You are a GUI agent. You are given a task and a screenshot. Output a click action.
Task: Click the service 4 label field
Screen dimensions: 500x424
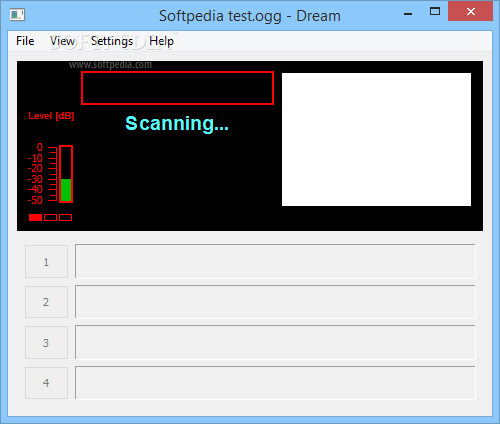pyautogui.click(x=275, y=383)
